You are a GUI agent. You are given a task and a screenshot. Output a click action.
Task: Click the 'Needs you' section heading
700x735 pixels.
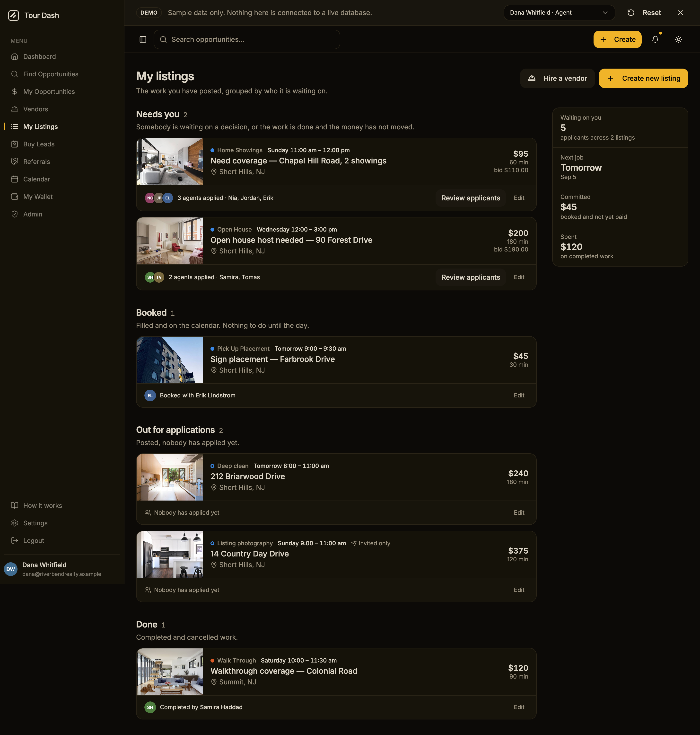click(x=157, y=114)
